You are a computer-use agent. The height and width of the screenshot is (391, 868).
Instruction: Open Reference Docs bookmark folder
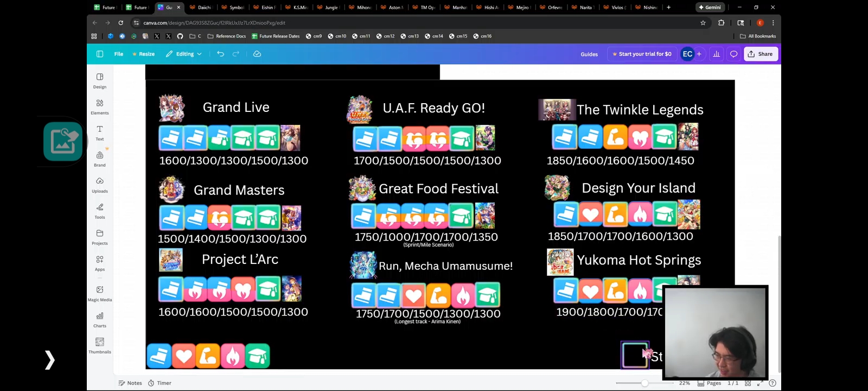point(227,36)
